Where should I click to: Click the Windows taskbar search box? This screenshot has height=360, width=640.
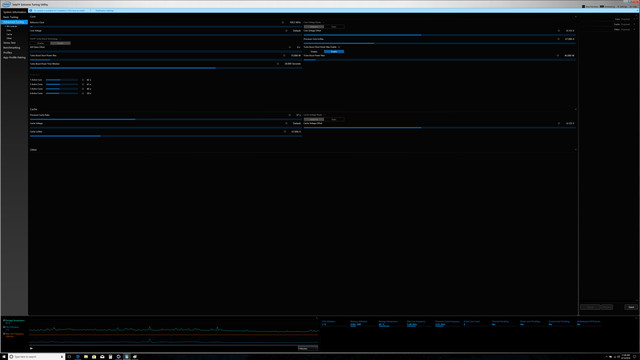click(x=36, y=357)
